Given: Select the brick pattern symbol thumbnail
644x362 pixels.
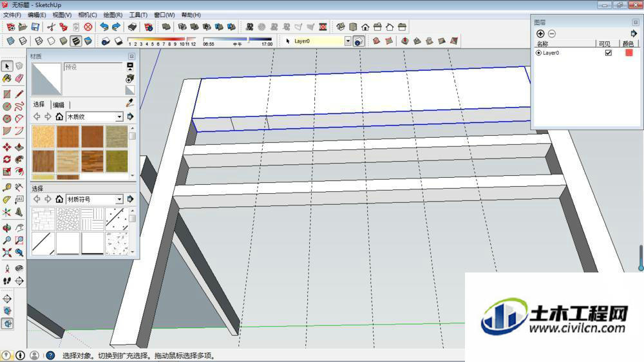Looking at the screenshot, I should [43, 220].
